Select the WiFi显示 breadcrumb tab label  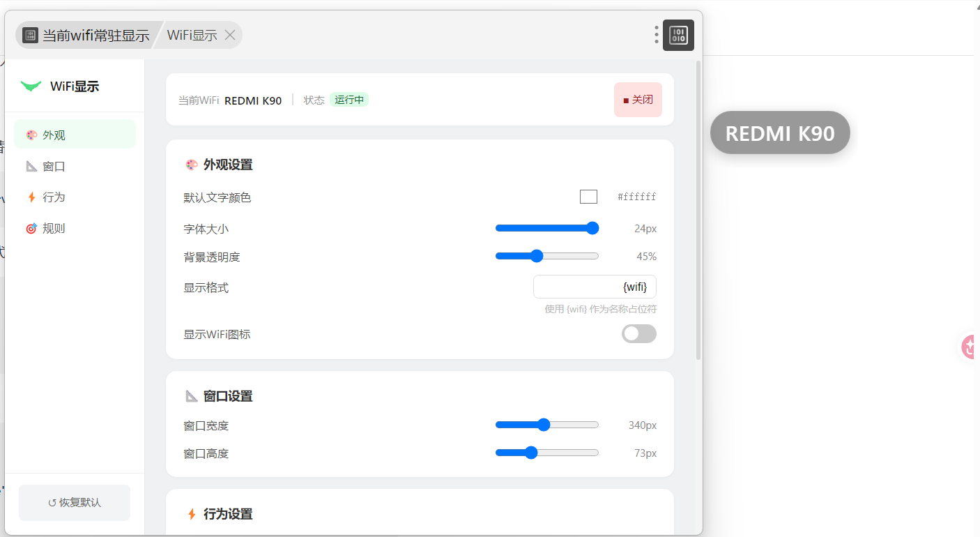tap(192, 36)
